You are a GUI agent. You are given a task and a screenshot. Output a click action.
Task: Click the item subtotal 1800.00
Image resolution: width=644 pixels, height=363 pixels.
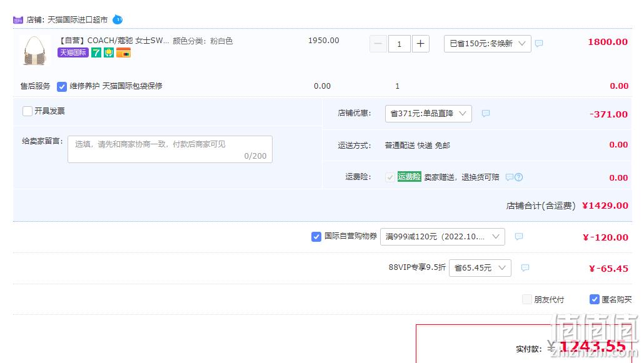pos(608,42)
